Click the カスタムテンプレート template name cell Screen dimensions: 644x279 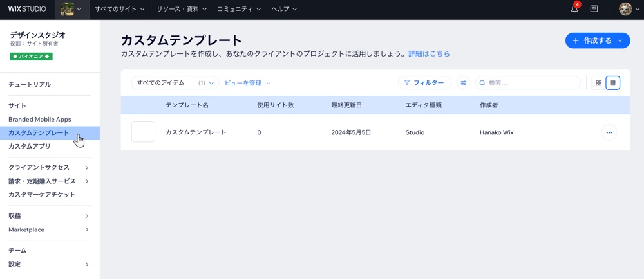pyautogui.click(x=196, y=132)
